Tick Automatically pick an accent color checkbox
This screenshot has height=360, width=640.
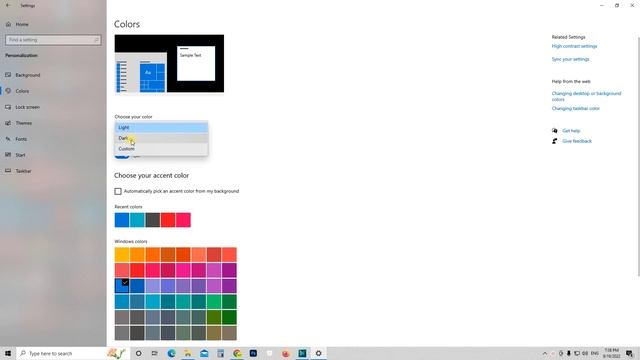tap(118, 191)
